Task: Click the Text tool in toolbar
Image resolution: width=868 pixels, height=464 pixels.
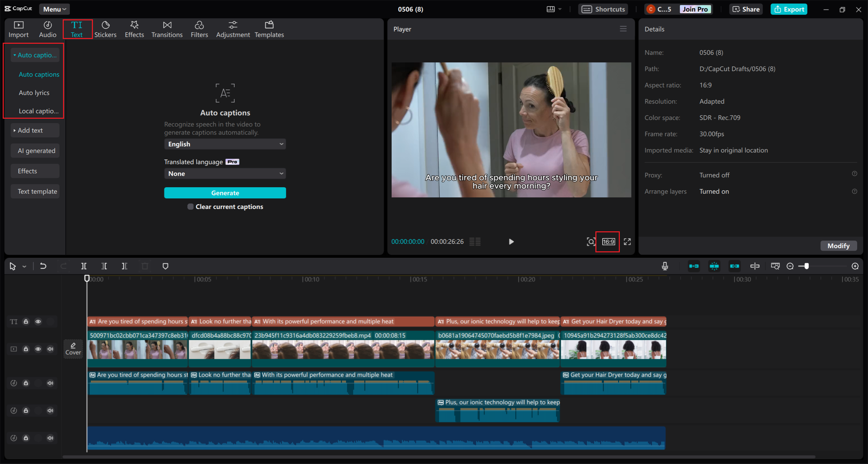Action: point(77,29)
